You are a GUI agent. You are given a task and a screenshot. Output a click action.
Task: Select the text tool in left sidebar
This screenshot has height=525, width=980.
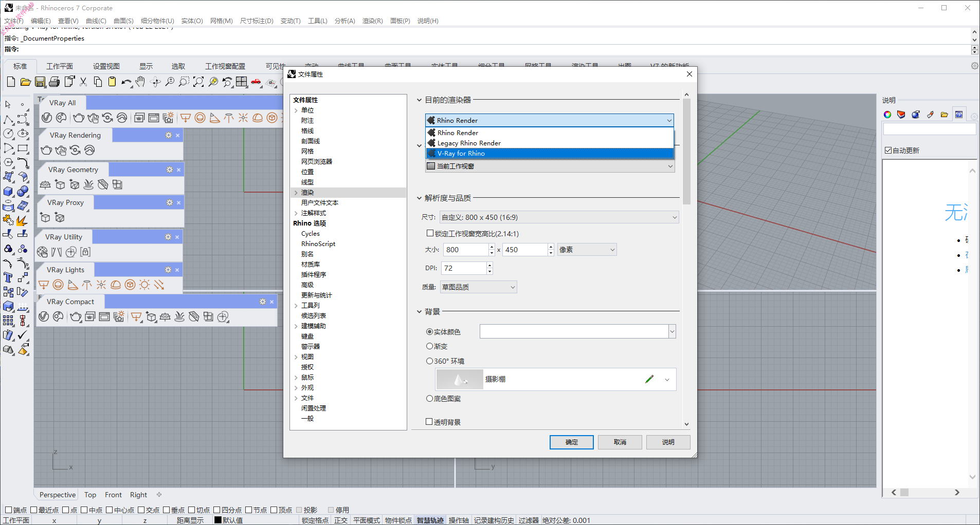click(8, 278)
